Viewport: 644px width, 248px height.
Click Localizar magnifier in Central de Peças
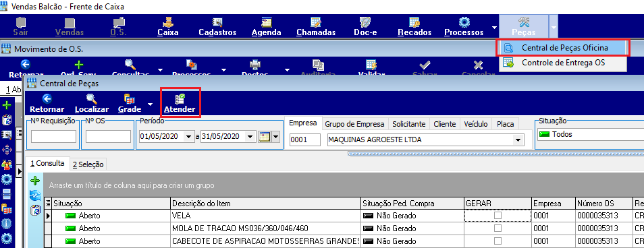pyautogui.click(x=92, y=99)
